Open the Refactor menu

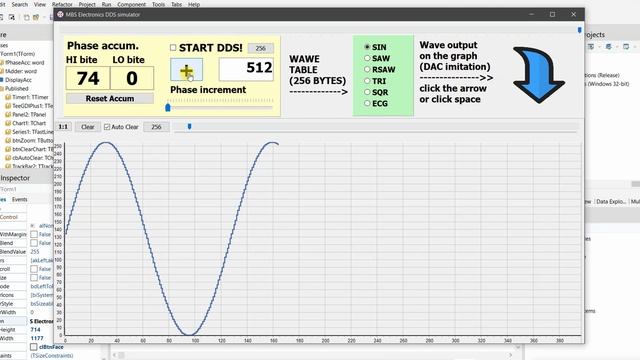[62, 4]
